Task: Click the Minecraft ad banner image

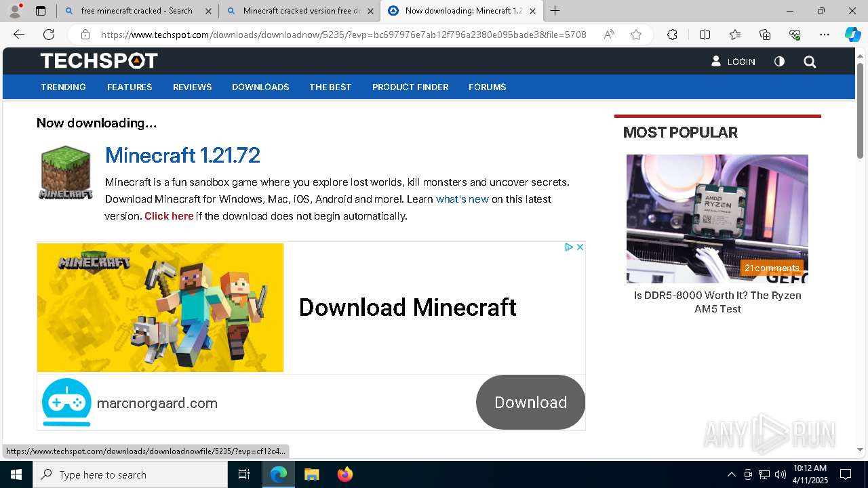Action: (161, 307)
